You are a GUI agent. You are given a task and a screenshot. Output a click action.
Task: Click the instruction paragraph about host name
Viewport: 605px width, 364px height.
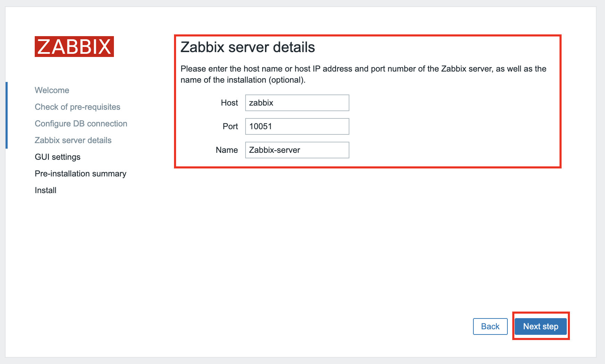363,74
